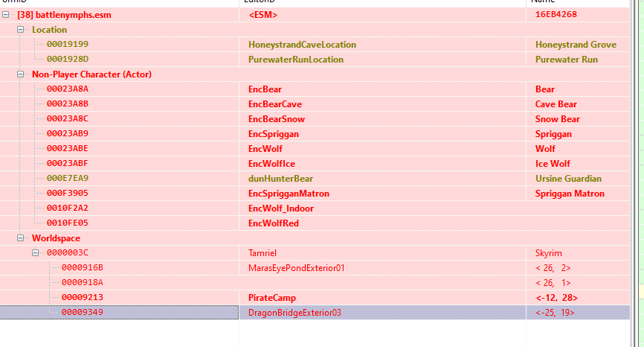Select FormID 00023A8A
Screen dimensions: 644x347
(68, 89)
